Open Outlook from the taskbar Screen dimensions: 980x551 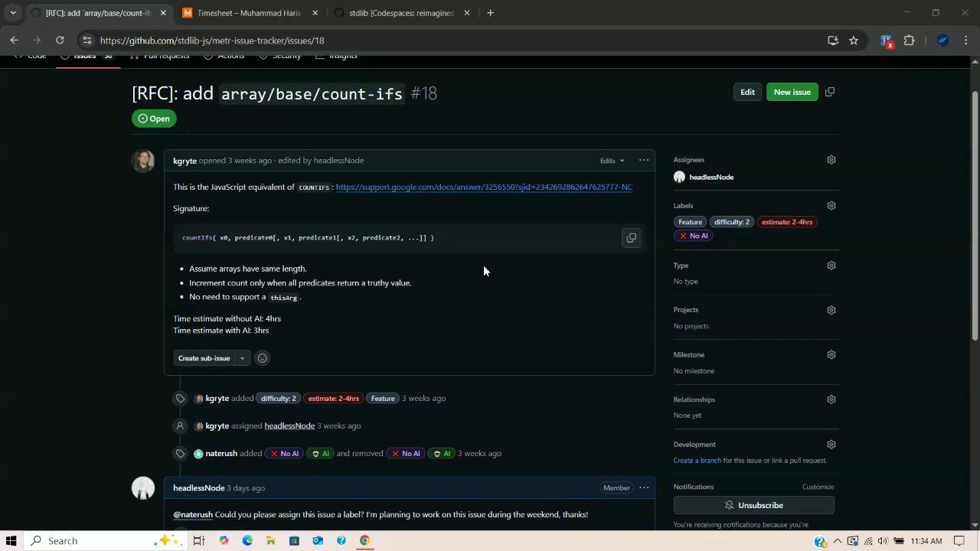tap(318, 541)
